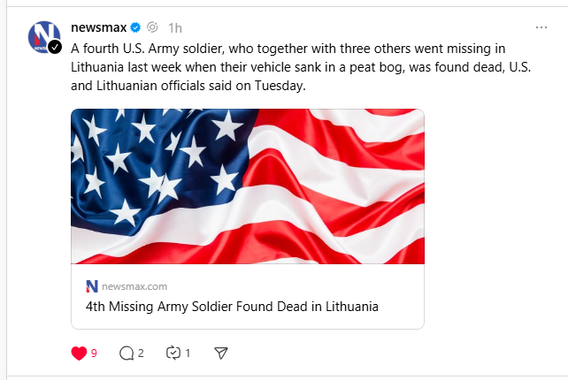This screenshot has height=380, width=568.
Task: Click the fediverse swirl icon beside username
Action: click(x=153, y=27)
